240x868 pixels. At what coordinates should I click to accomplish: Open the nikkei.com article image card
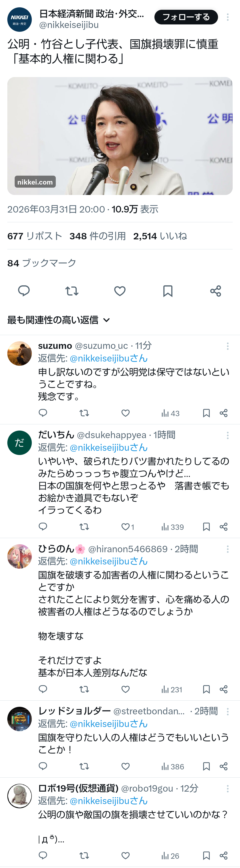pyautogui.click(x=120, y=136)
